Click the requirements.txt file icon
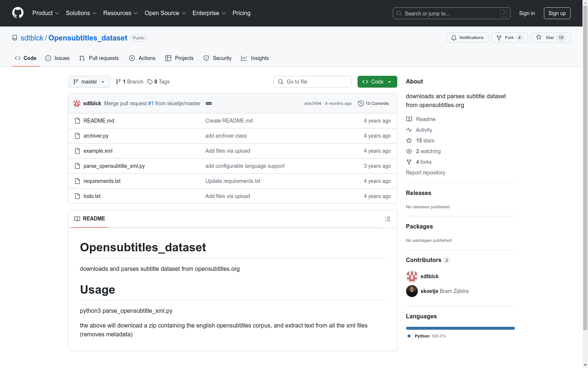This screenshot has width=588, height=368. coord(77,181)
